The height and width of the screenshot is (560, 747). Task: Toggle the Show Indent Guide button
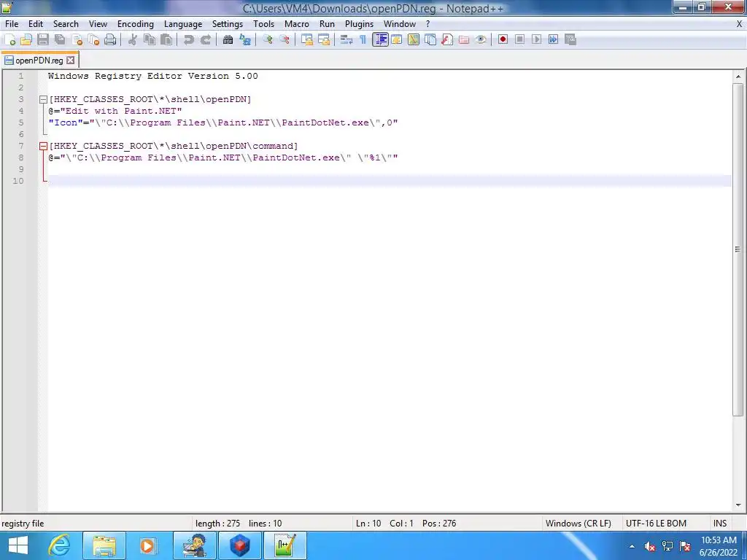pyautogui.click(x=380, y=39)
